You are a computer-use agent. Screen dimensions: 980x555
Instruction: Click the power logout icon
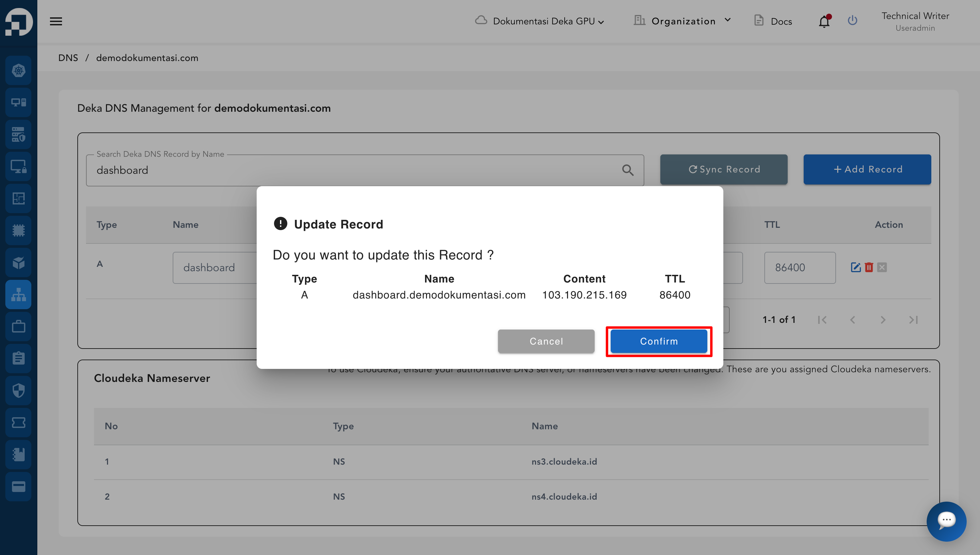(x=852, y=21)
